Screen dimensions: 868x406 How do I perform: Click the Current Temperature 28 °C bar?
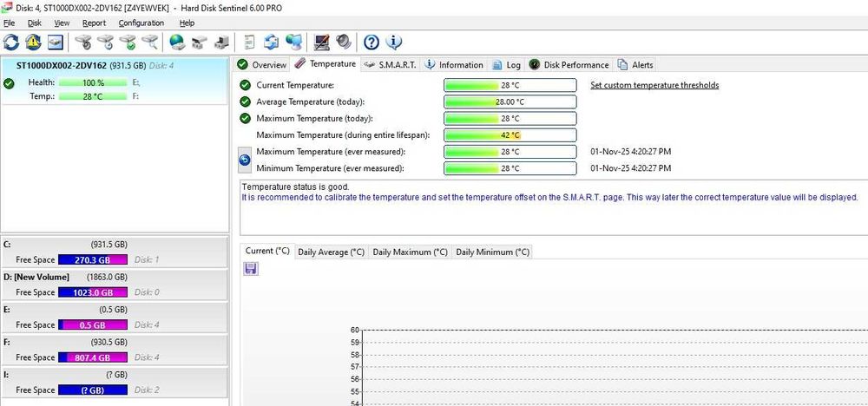click(510, 85)
